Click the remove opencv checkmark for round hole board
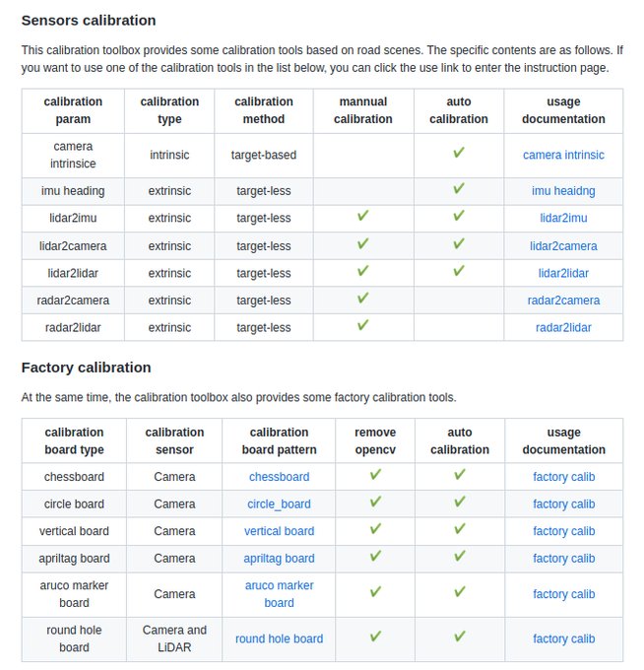644x670 pixels. tap(375, 636)
